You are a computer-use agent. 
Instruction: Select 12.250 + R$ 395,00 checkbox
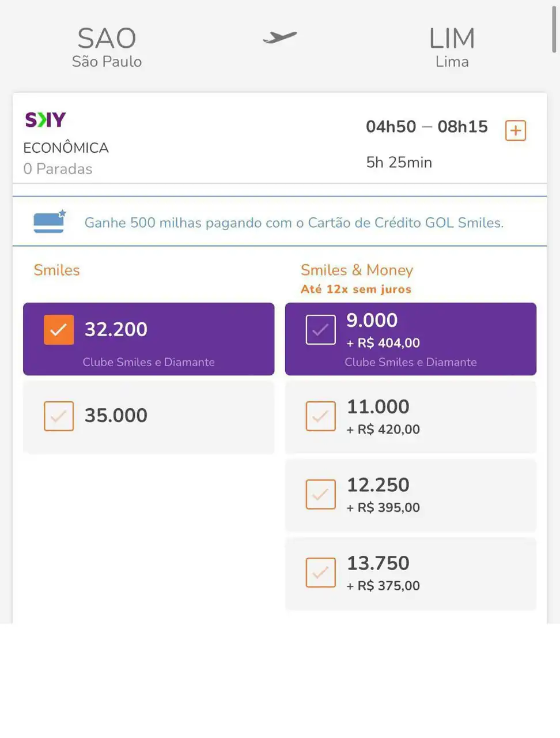(x=320, y=494)
